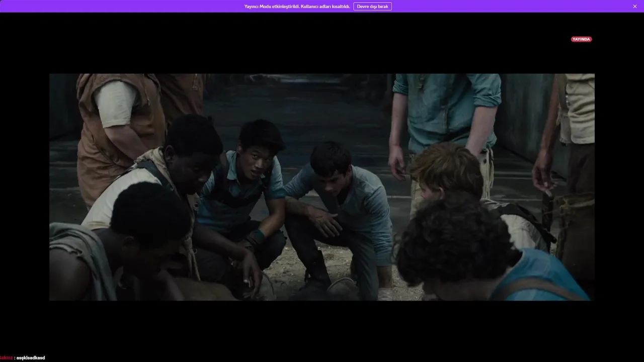The image size is (644, 362).
Task: Click the "Yayıncı Modu etkinleştirildi" banner text
Action: point(297,7)
